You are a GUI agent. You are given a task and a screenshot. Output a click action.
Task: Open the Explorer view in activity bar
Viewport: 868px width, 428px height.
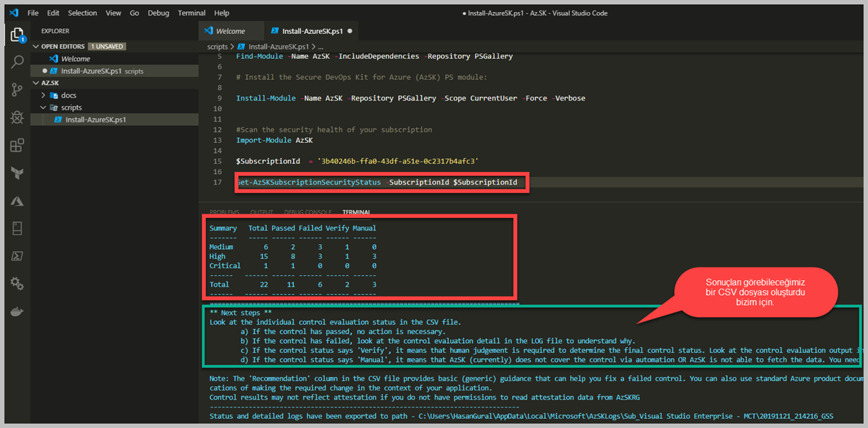(17, 35)
